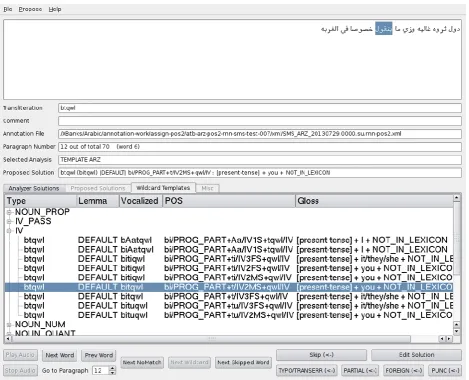This screenshot has width=469, height=380.
Task: Click Next Wildcard button
Action: tap(189, 362)
